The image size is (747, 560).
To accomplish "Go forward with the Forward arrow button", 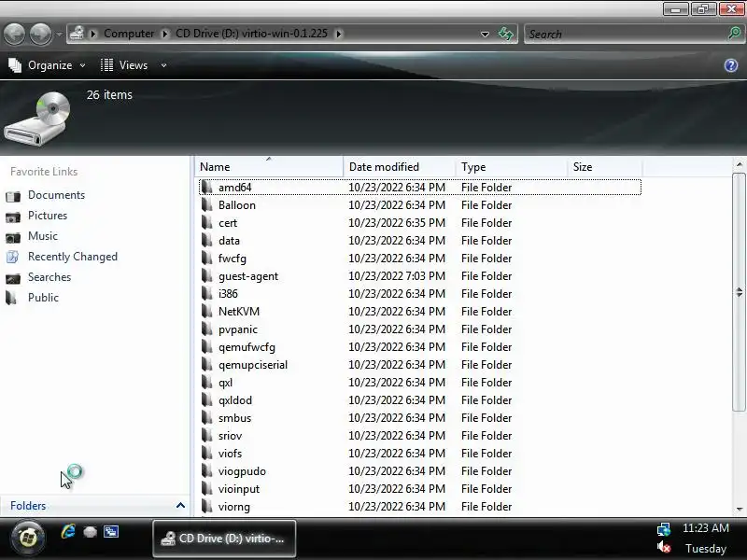I will (x=40, y=34).
